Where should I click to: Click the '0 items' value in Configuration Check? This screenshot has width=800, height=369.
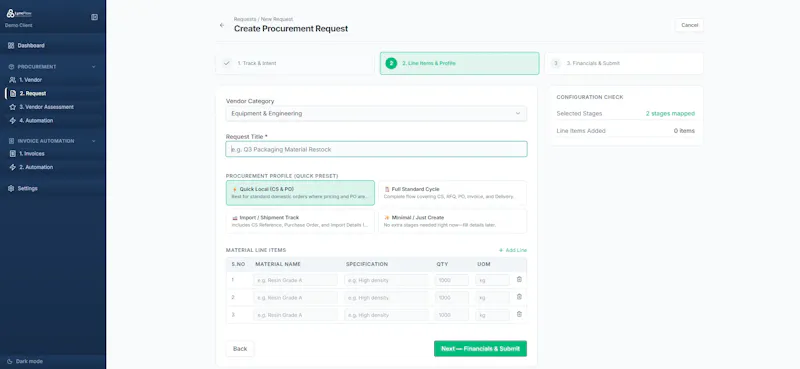pyautogui.click(x=684, y=131)
